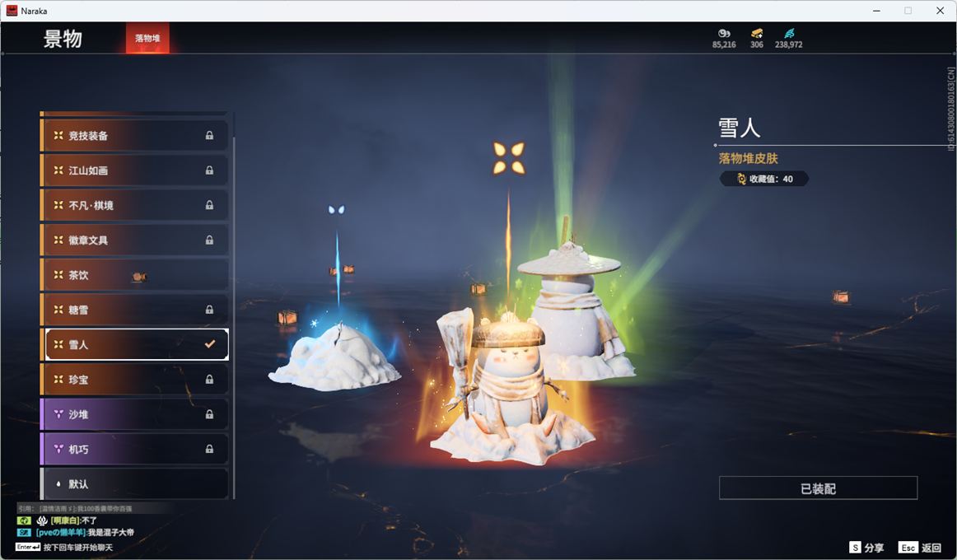Viewport: 957px width, 560px height.
Task: Click the 分享 share button
Action: [x=866, y=548]
